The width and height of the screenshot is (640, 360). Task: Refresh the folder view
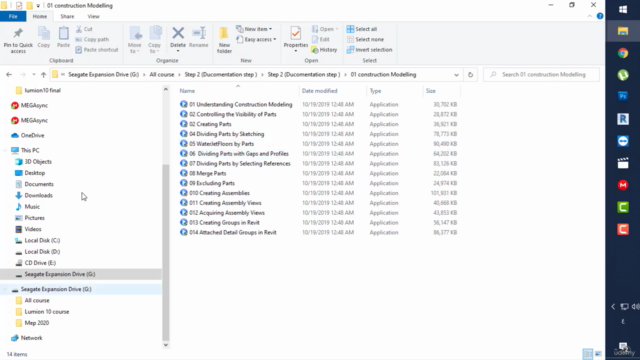point(470,75)
